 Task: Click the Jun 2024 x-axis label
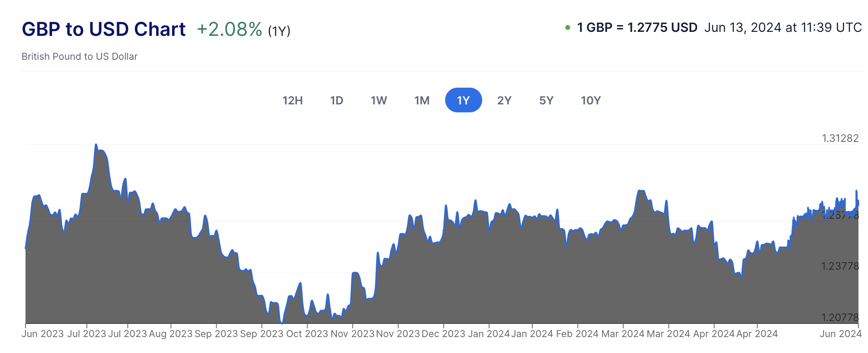(840, 334)
